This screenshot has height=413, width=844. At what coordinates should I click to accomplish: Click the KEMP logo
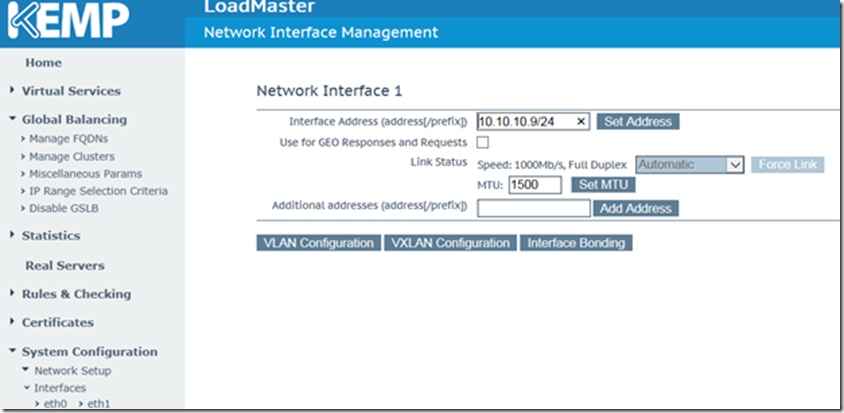(x=69, y=21)
